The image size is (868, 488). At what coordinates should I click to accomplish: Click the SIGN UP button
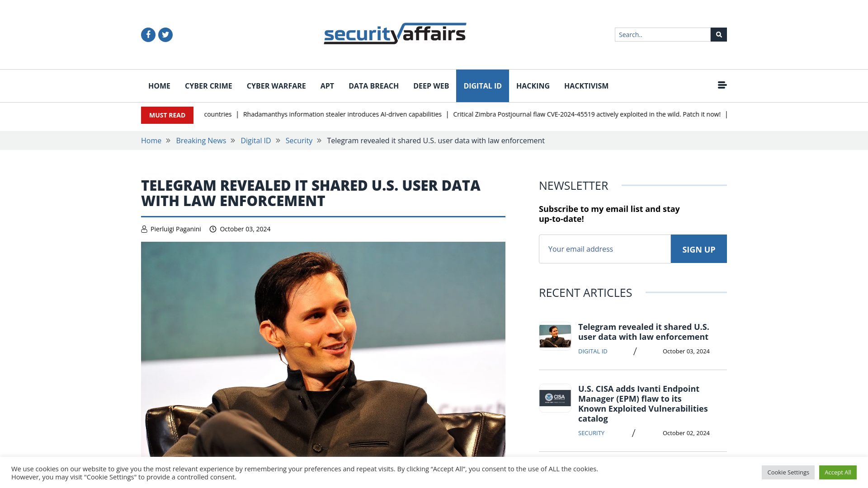(x=698, y=249)
